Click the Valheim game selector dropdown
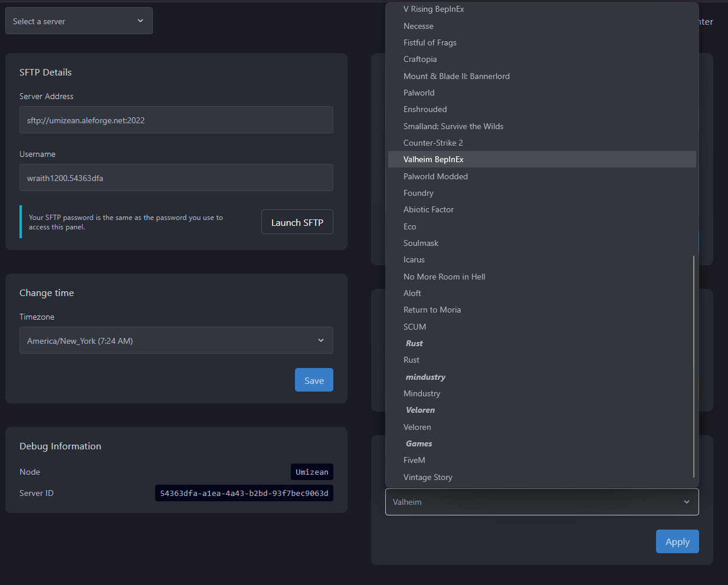 pos(542,502)
